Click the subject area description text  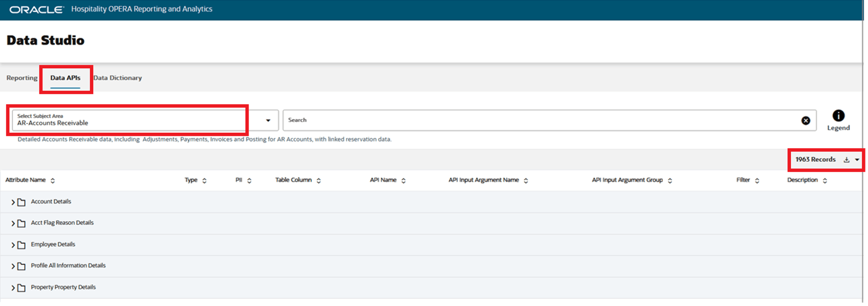205,140
